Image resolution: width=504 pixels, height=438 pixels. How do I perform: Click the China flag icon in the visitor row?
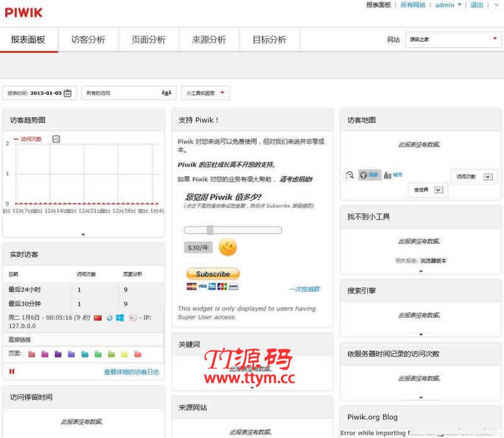coord(98,318)
